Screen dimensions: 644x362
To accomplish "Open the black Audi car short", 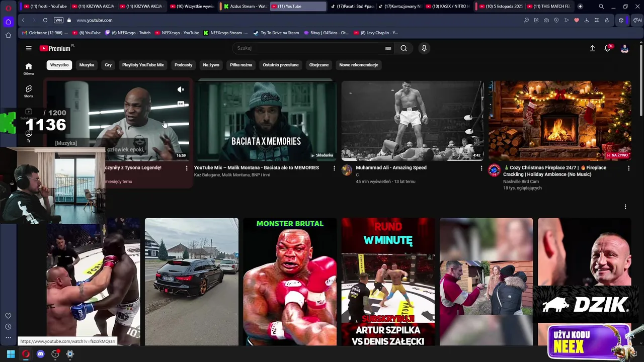I will [x=192, y=282].
